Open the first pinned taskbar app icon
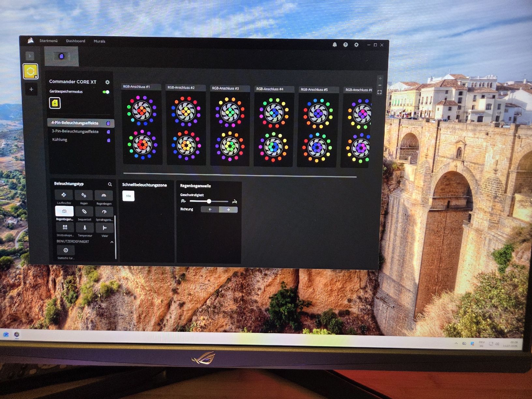The height and width of the screenshot is (399, 532). tap(6, 334)
